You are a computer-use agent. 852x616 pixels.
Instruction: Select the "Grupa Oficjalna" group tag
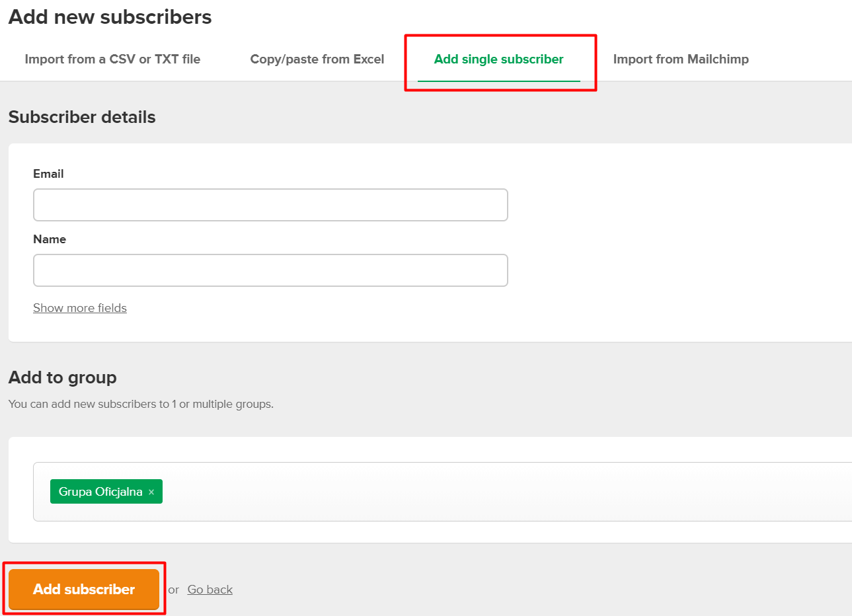pyautogui.click(x=99, y=491)
